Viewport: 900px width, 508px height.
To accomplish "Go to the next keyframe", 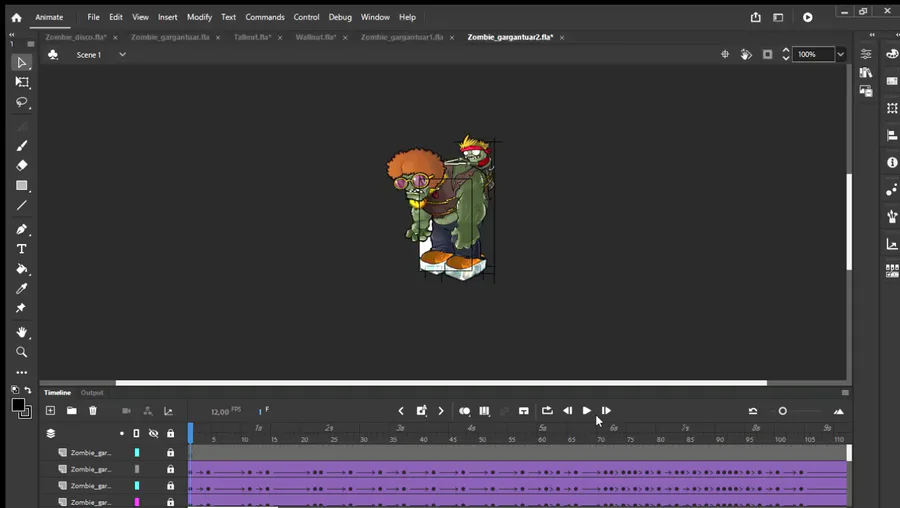I will [x=441, y=411].
